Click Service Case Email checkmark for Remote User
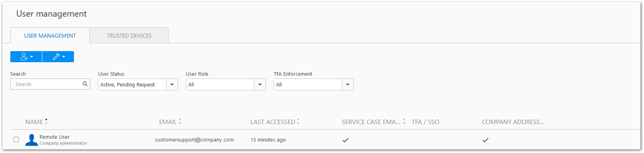Image resolution: width=644 pixels, height=153 pixels. [x=345, y=140]
